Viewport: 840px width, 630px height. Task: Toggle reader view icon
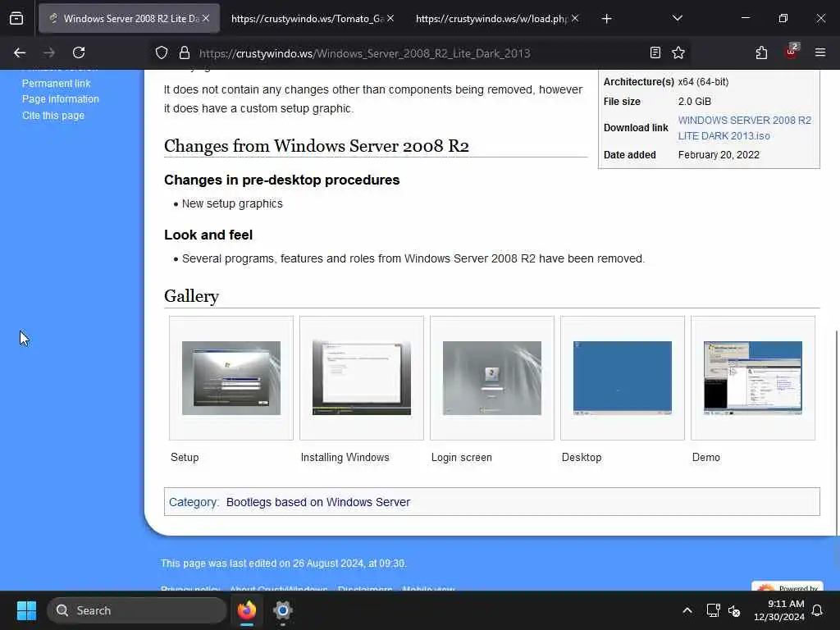[x=655, y=52]
